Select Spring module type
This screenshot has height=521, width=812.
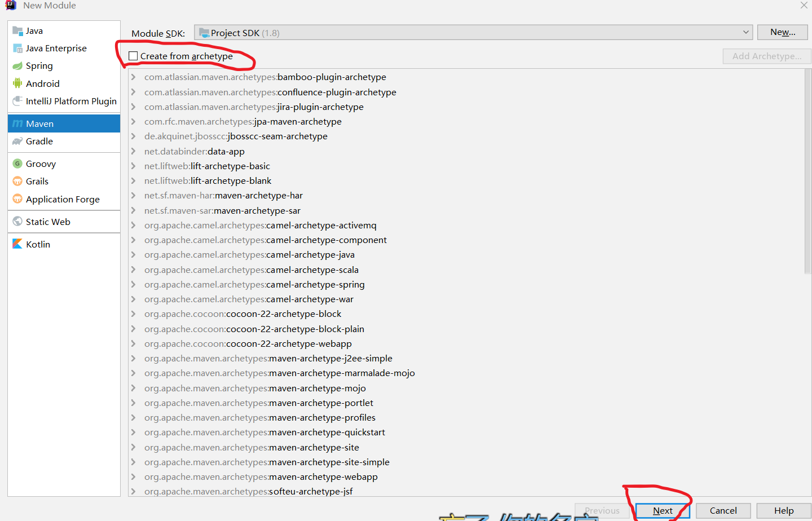pos(64,66)
